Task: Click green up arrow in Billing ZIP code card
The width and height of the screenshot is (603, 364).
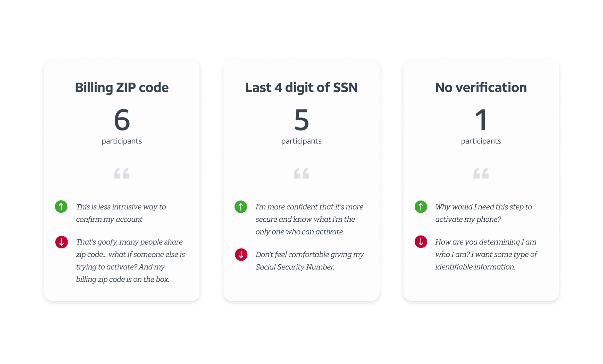Action: (61, 206)
